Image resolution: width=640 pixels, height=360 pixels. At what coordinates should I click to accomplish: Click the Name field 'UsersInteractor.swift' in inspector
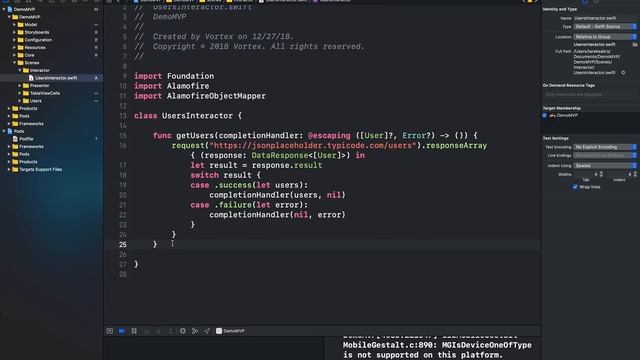coord(605,18)
